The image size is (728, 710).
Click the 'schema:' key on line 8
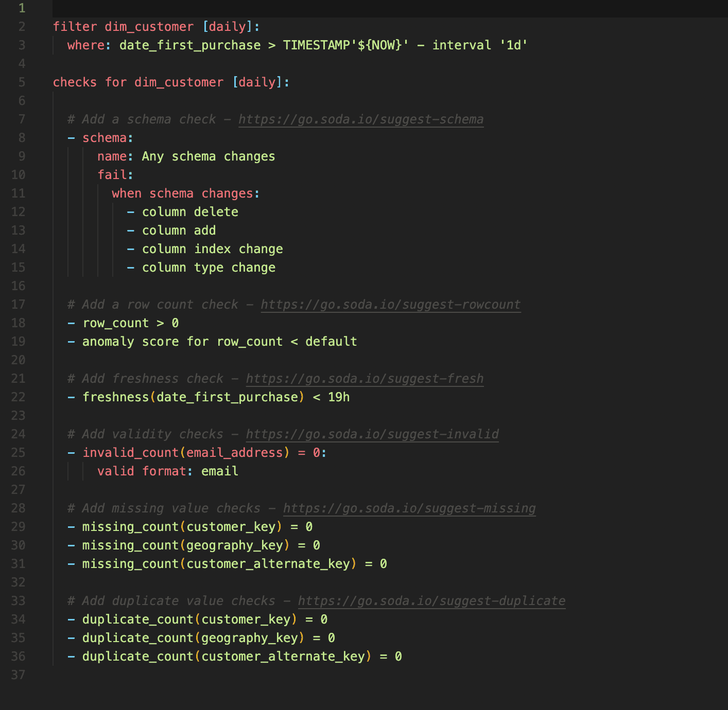pyautogui.click(x=108, y=138)
